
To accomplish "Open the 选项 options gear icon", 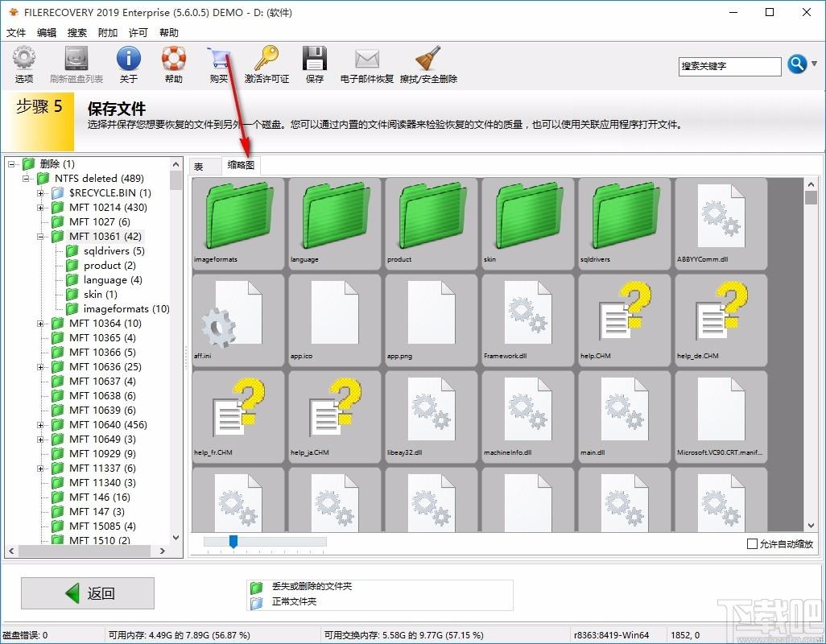I will [x=23, y=58].
